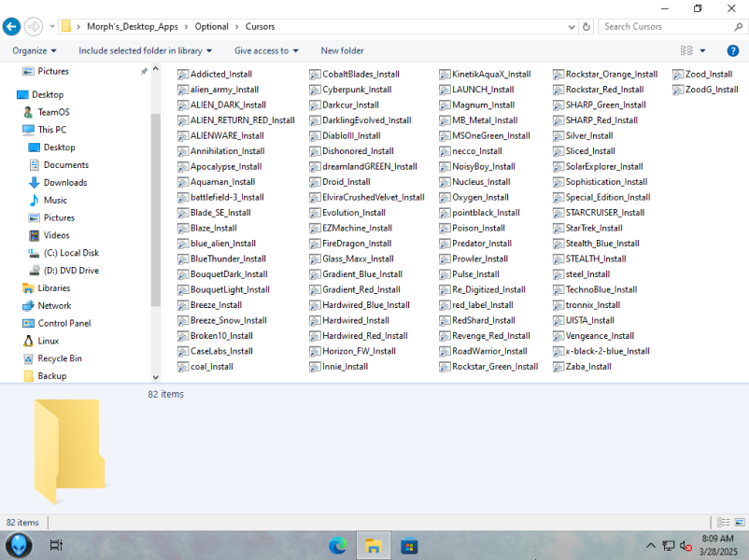Image resolution: width=749 pixels, height=560 pixels.
Task: Click the search magnifier icon
Action: click(739, 27)
